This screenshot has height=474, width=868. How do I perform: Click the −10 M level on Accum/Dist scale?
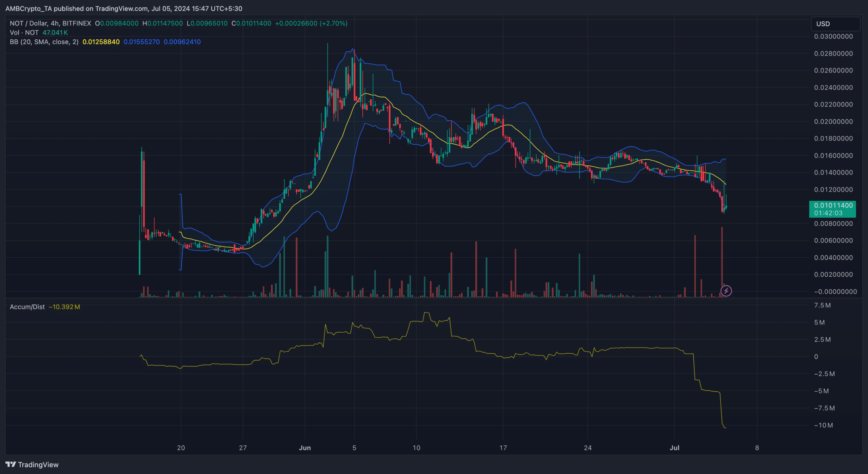(x=823, y=425)
